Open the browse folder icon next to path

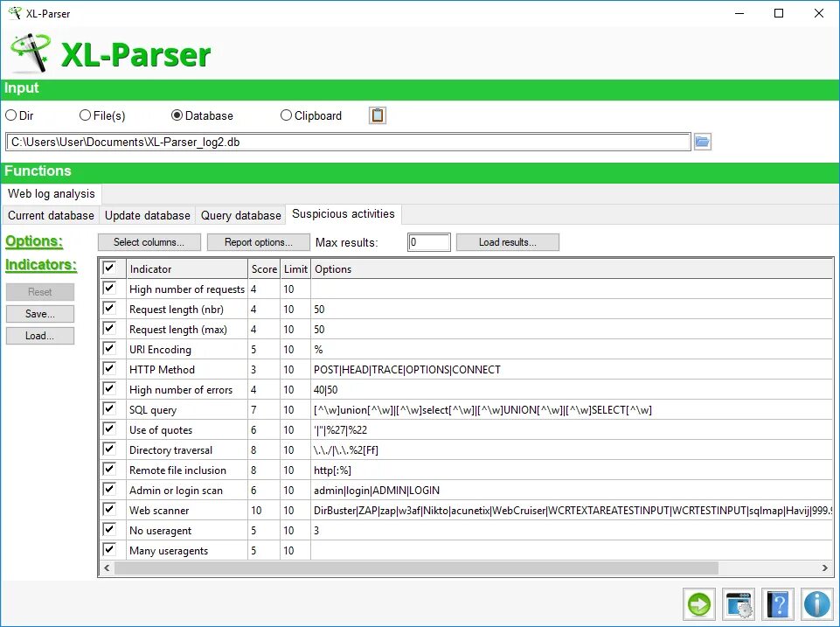coord(702,142)
